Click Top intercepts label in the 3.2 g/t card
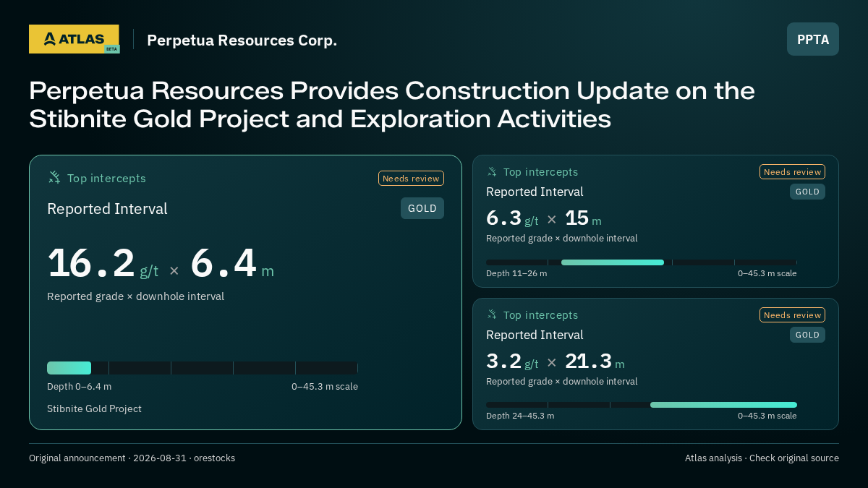The width and height of the screenshot is (868, 488). (x=540, y=315)
